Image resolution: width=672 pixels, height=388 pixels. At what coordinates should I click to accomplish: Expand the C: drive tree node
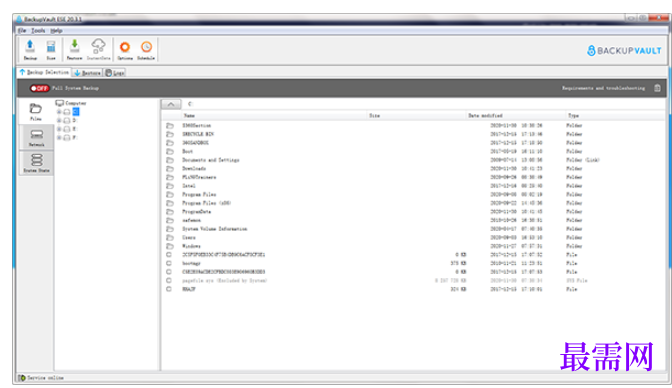tap(59, 111)
